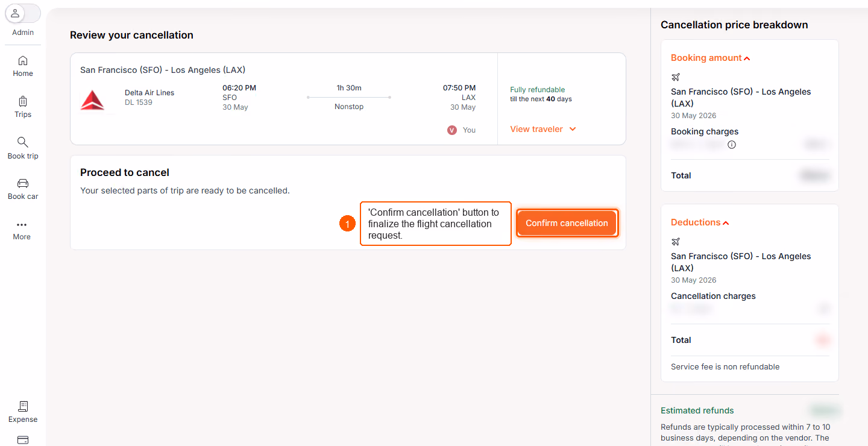The height and width of the screenshot is (446, 868).
Task: Expand the View traveler dropdown
Action: pyautogui.click(x=543, y=129)
